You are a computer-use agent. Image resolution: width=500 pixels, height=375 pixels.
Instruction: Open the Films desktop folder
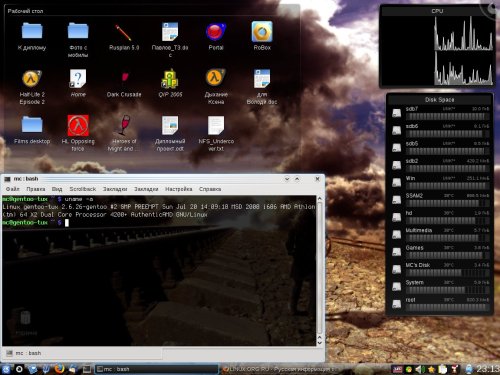[32, 125]
